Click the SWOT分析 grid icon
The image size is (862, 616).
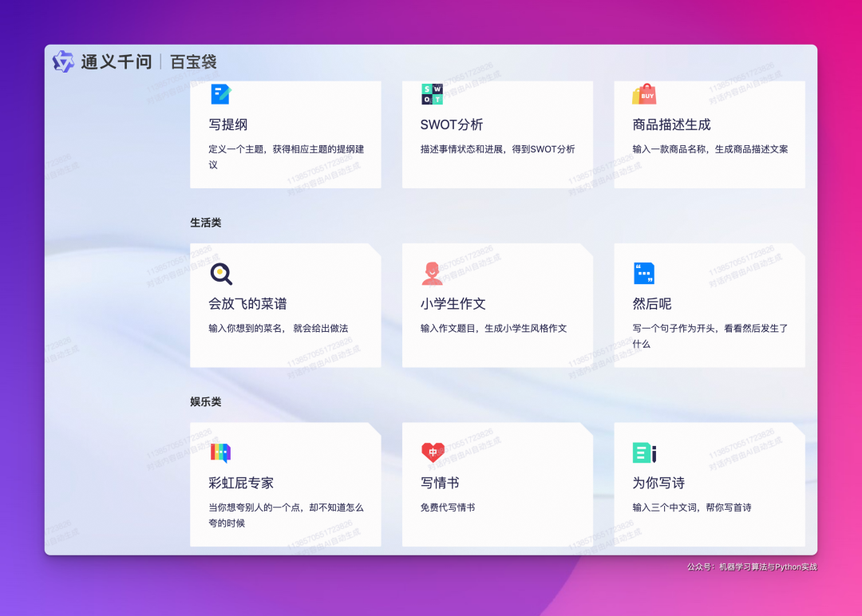pos(432,94)
